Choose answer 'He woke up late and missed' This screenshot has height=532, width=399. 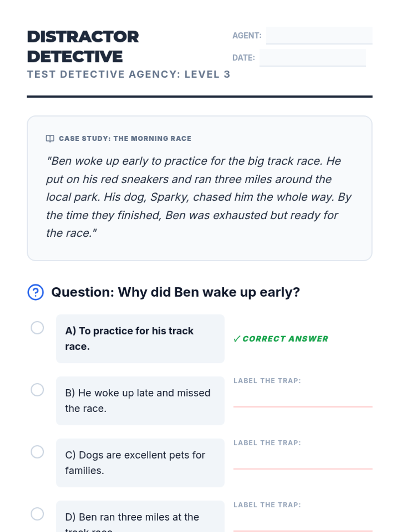tap(140, 401)
